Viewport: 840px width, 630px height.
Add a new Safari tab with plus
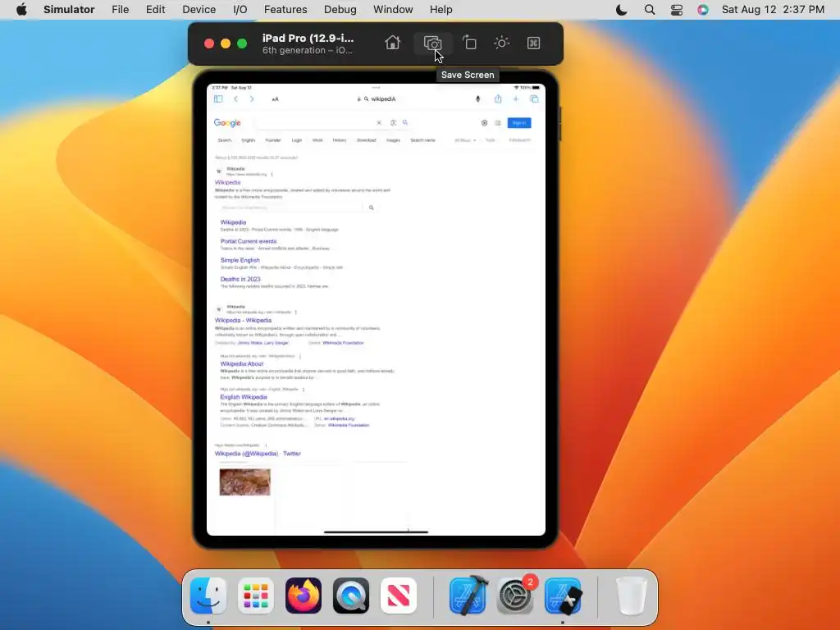point(516,99)
